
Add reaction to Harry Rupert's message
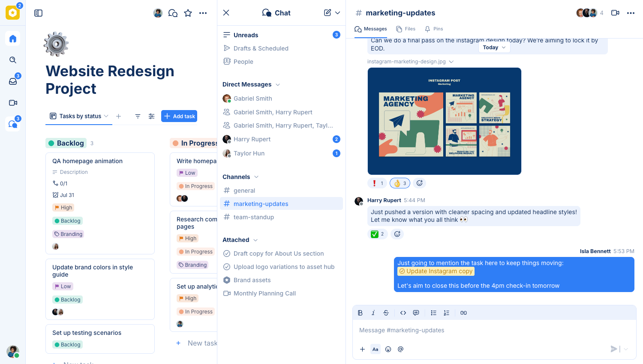[397, 234]
